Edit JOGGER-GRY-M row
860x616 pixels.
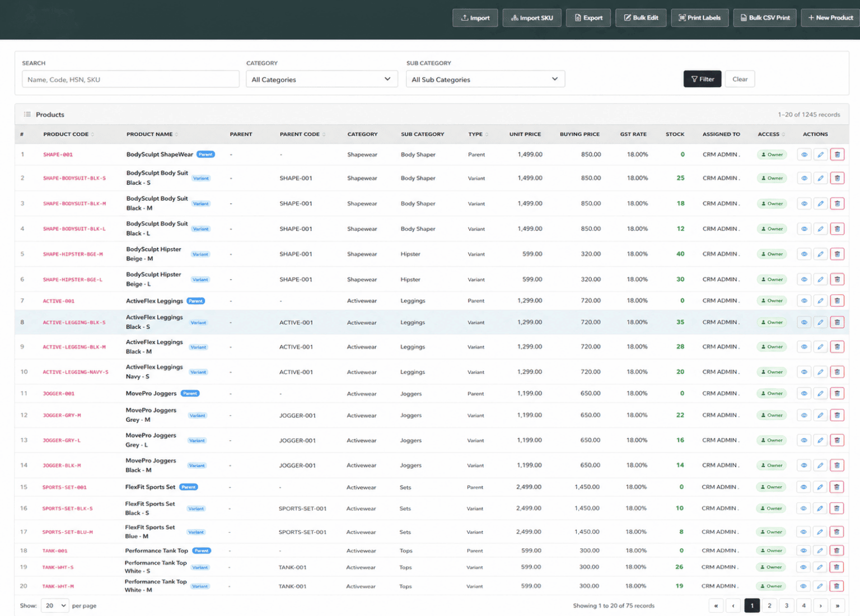820,415
